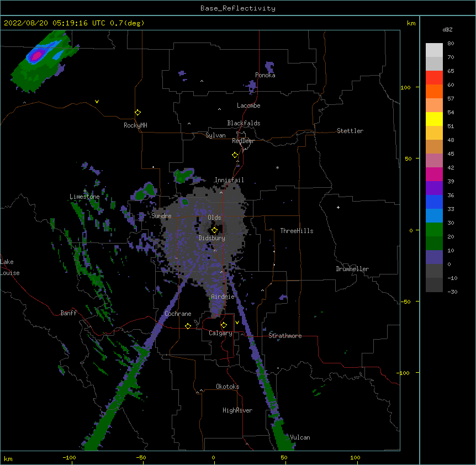Screen dimensions: 476x465
Task: Click the yellow diamond marker above Calgary label
Action: pyautogui.click(x=224, y=325)
